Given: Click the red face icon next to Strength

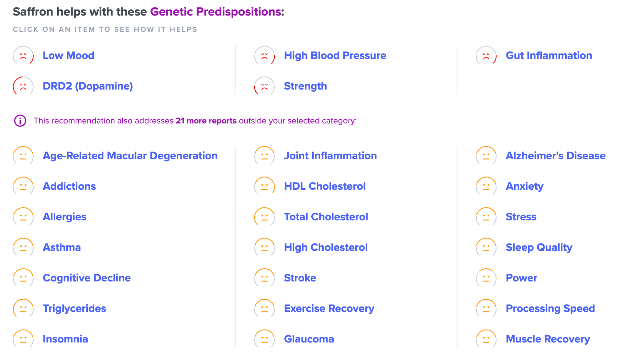Looking at the screenshot, I should click(x=264, y=86).
